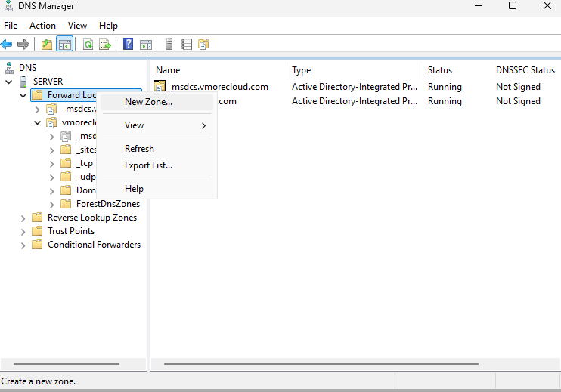Click the Refresh toolbar icon
The height and width of the screenshot is (392, 561).
tap(88, 45)
